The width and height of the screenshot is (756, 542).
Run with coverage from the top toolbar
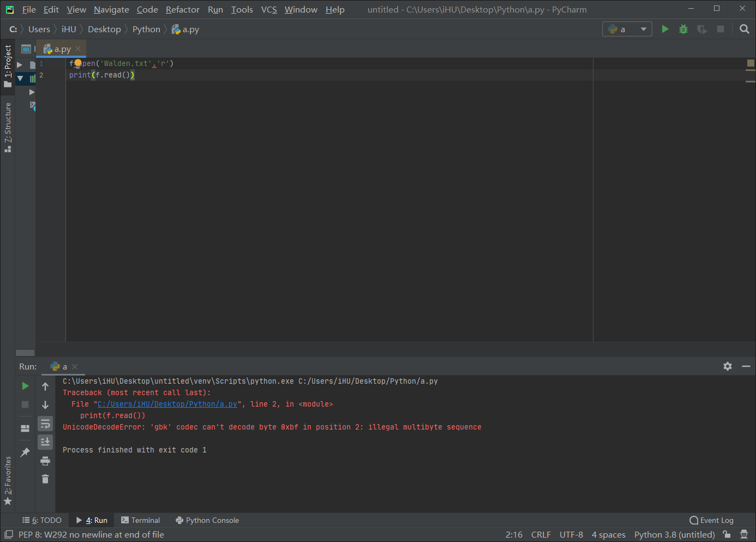702,29
